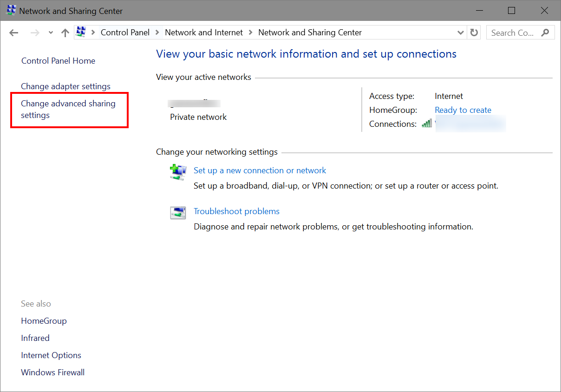This screenshot has height=392, width=561.
Task: Click the Up one level arrow
Action: (65, 33)
